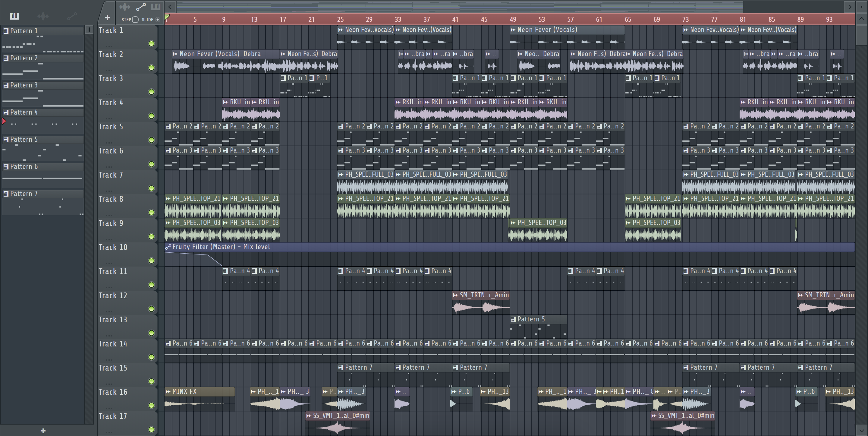Click the Track 13 name label
Screen dimensions: 868x436
[113, 320]
